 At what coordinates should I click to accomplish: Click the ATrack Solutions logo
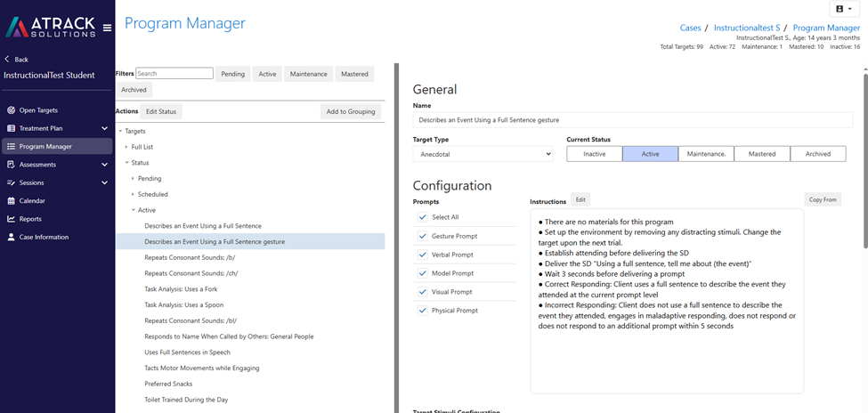point(50,27)
